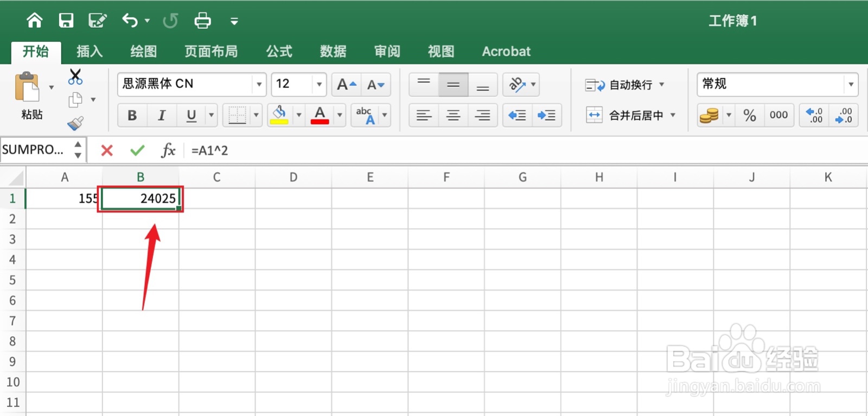Align text to bottom of cell
This screenshot has width=868, height=416.
[x=483, y=85]
